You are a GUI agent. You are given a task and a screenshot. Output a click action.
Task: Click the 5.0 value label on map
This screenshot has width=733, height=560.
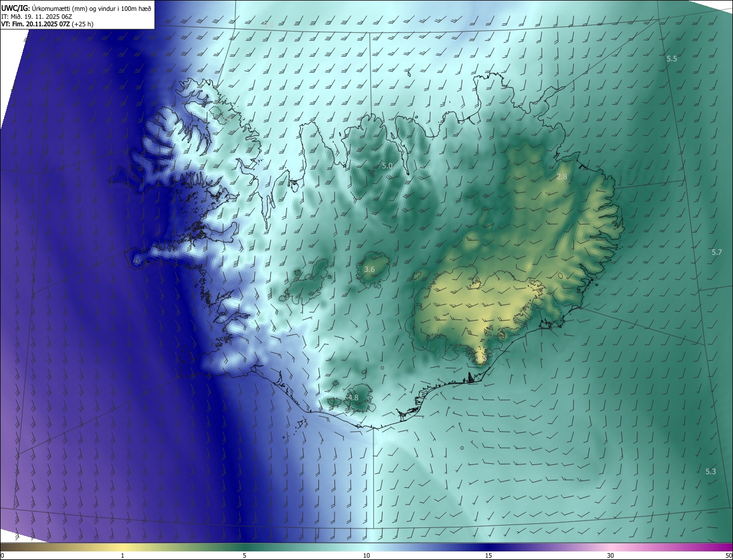(387, 166)
